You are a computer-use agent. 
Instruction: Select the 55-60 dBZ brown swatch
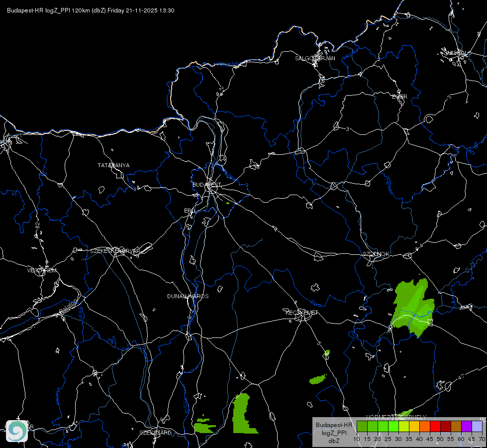click(x=456, y=427)
